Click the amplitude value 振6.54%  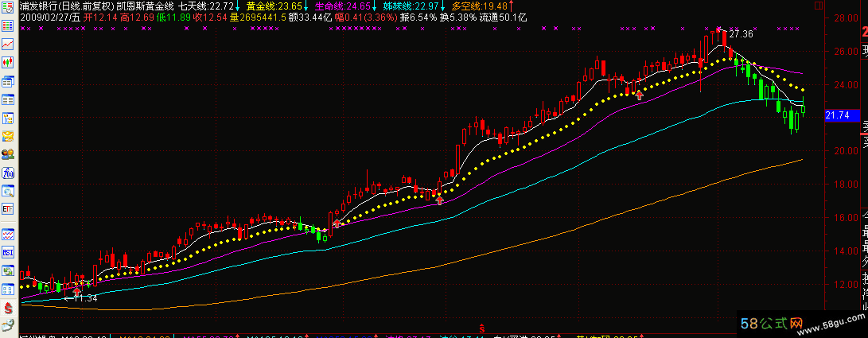click(419, 17)
